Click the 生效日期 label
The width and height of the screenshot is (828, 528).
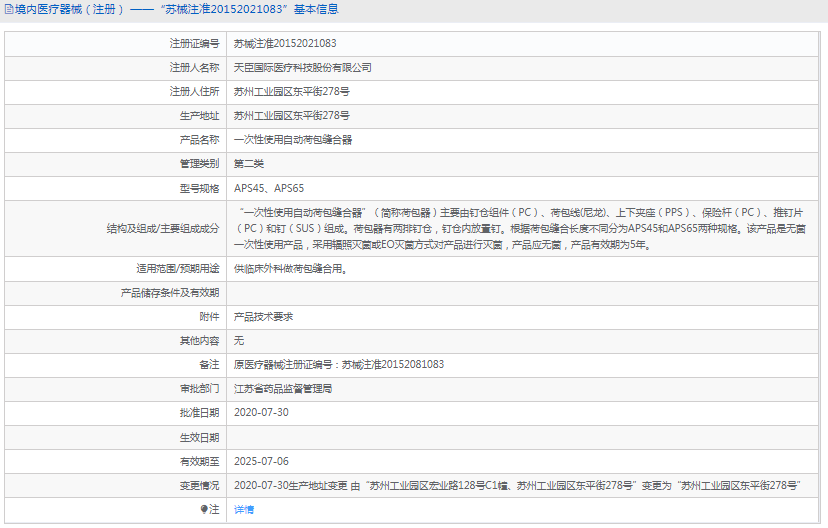tap(199, 437)
